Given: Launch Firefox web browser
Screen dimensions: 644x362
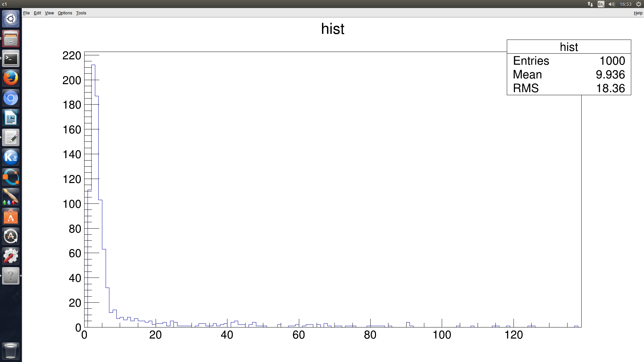Looking at the screenshot, I should (x=11, y=78).
